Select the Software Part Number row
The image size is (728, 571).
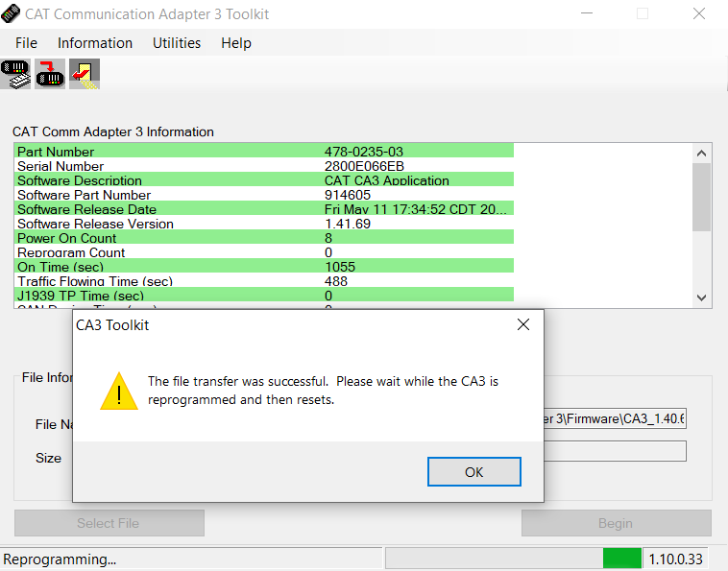click(x=264, y=195)
